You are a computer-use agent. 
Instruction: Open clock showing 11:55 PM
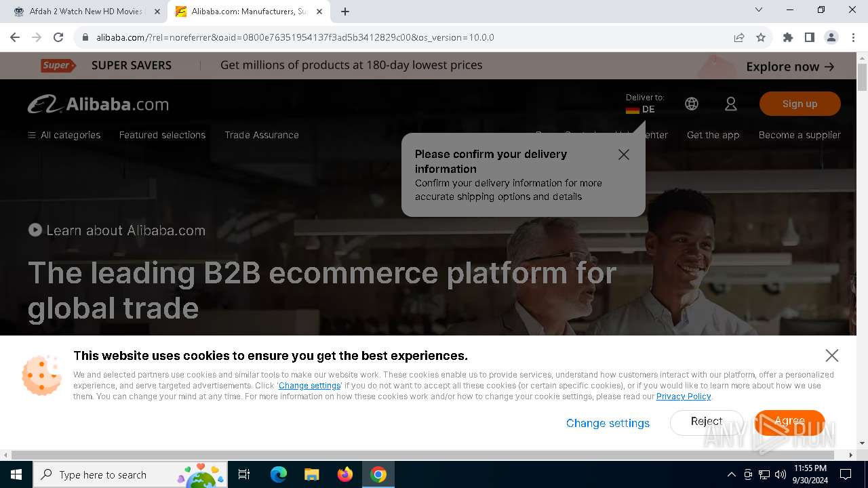(x=810, y=474)
